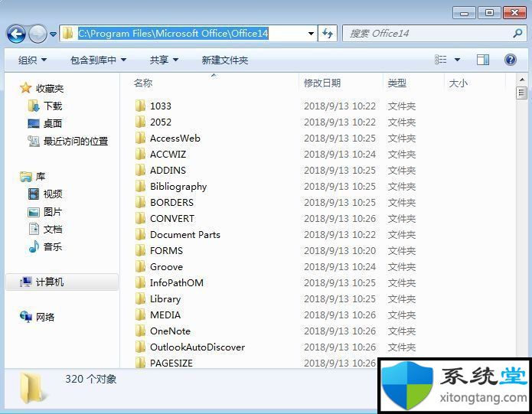Change the view with the view icon
This screenshot has width=532, height=414.
pyautogui.click(x=440, y=60)
